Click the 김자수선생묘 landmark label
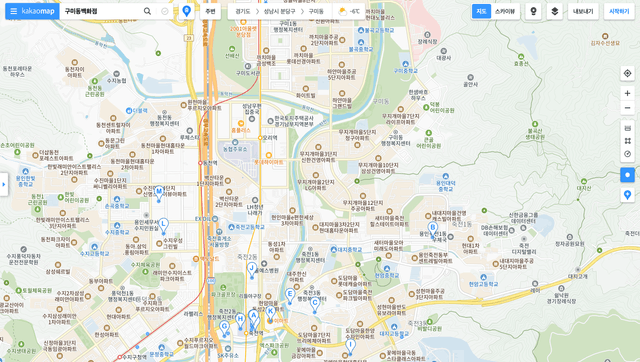Image resolution: width=640 pixels, height=362 pixels. coord(605,43)
